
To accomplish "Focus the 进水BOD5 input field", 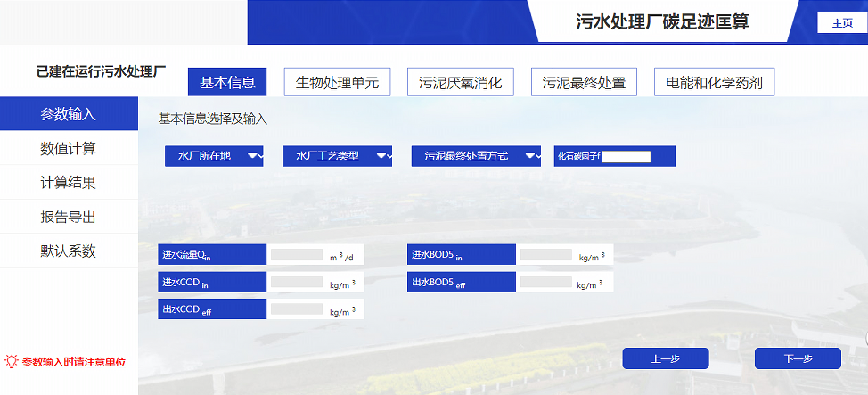I will pyautogui.click(x=546, y=255).
